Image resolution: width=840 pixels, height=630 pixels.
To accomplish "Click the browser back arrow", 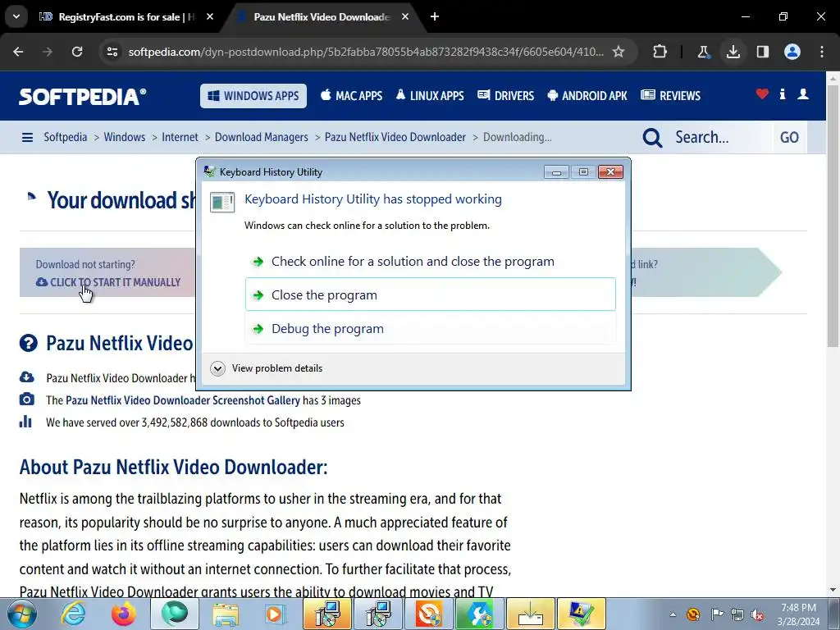I will 18,52.
